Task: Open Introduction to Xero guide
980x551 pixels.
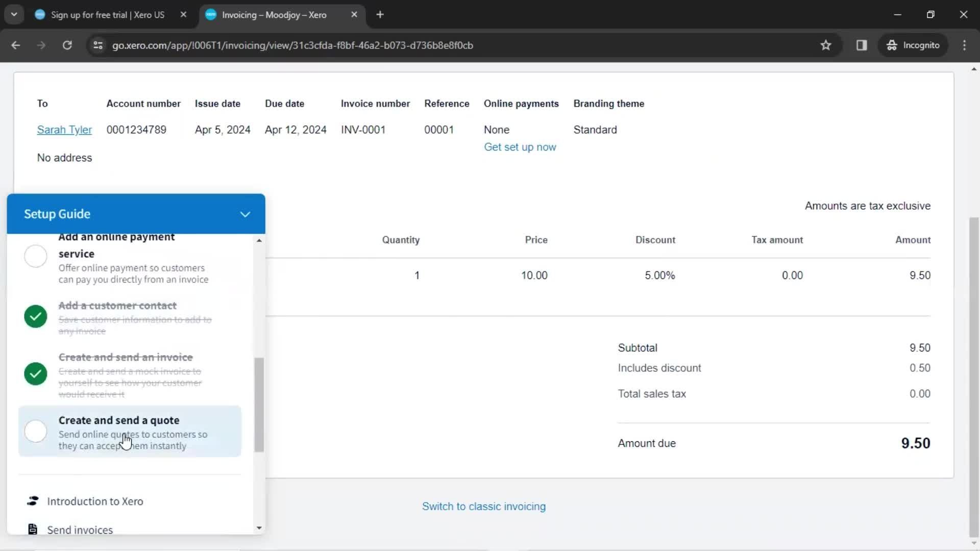Action: coord(95,502)
